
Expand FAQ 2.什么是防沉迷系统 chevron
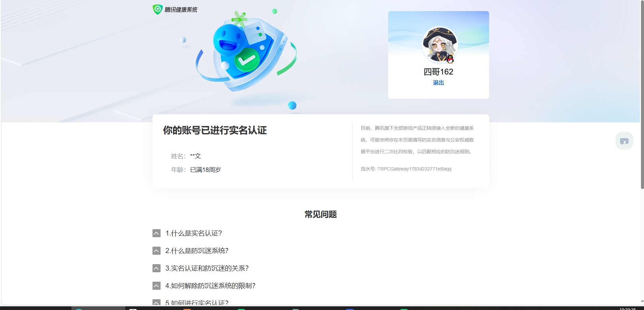pyautogui.click(x=157, y=251)
